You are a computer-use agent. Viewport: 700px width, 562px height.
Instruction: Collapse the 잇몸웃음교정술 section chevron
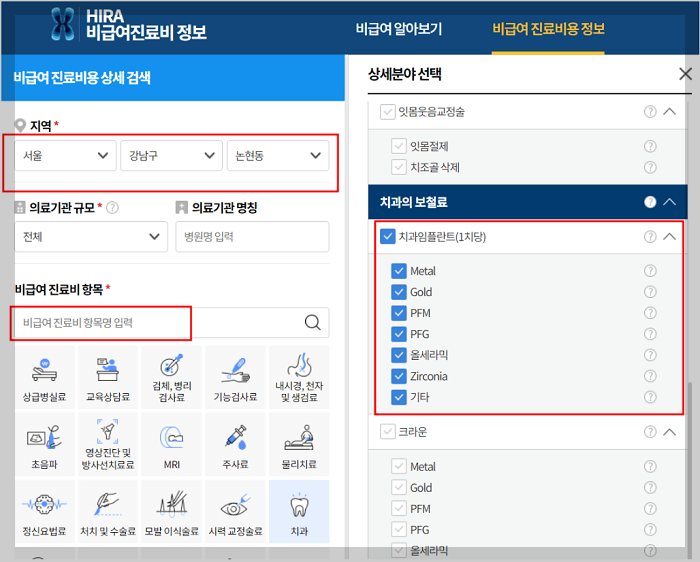[669, 112]
